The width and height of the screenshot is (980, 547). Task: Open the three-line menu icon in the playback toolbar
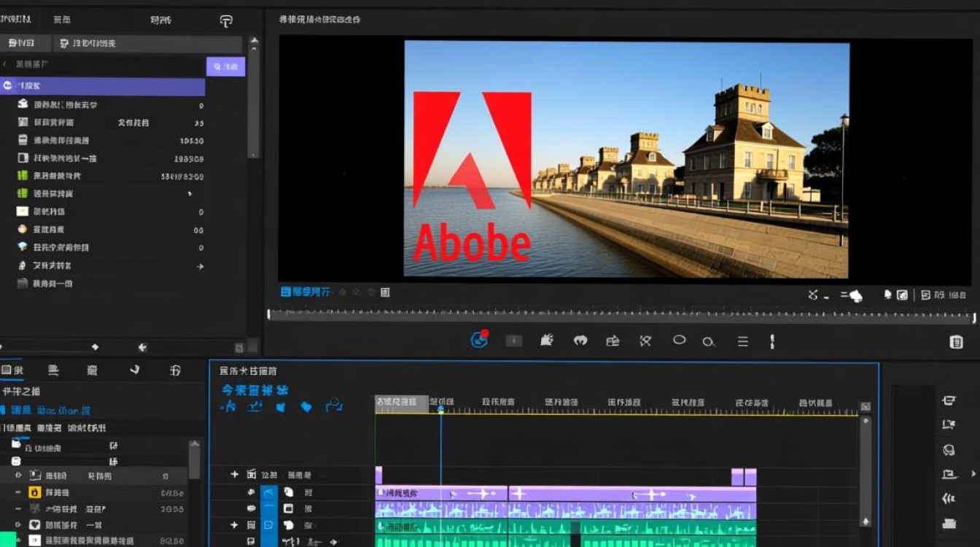pyautogui.click(x=743, y=341)
